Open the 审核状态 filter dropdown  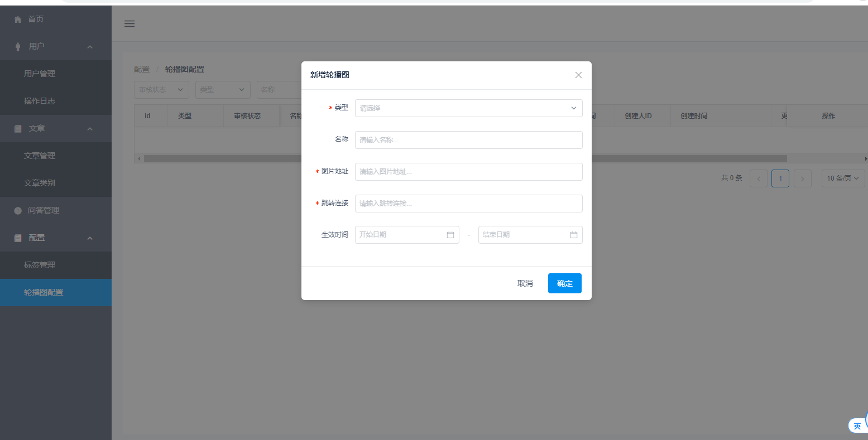coord(161,89)
